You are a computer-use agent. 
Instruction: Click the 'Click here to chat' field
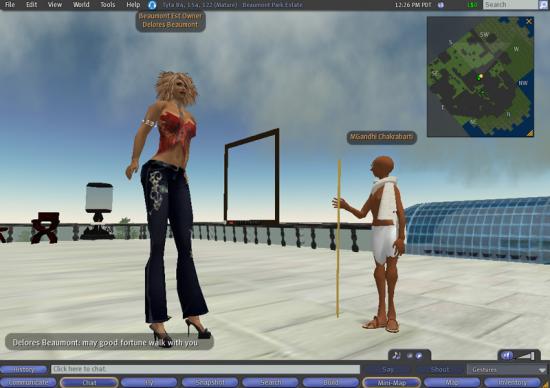pyautogui.click(x=206, y=369)
